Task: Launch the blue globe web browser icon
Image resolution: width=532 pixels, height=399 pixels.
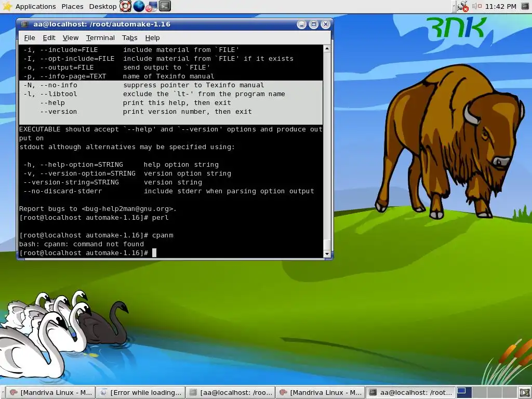Action: click(139, 6)
